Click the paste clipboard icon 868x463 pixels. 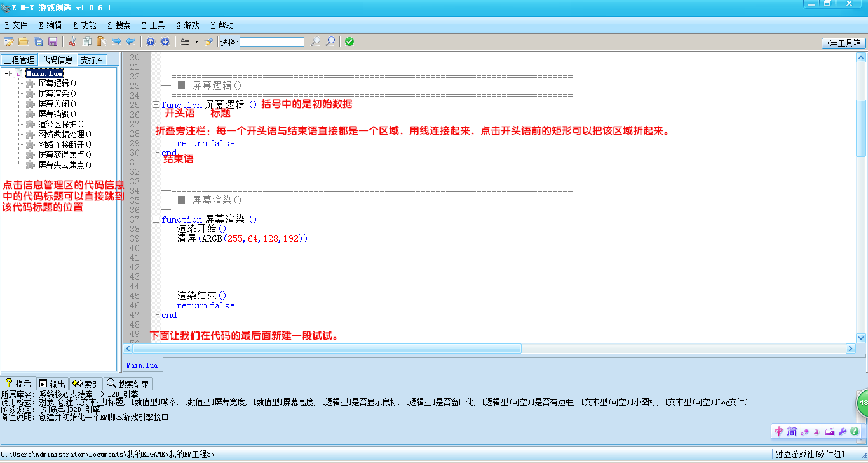click(101, 41)
